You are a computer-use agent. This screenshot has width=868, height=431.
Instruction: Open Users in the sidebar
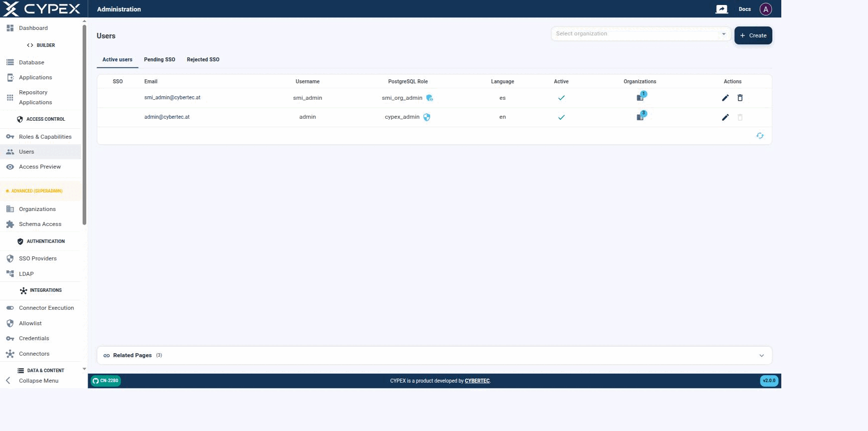40,152
